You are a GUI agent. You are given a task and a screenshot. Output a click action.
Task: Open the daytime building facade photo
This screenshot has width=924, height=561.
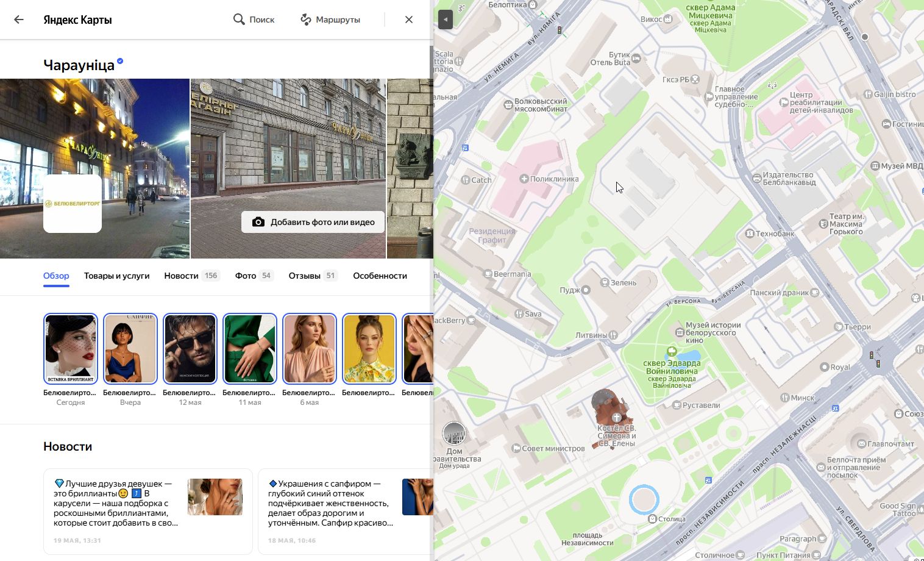288,168
